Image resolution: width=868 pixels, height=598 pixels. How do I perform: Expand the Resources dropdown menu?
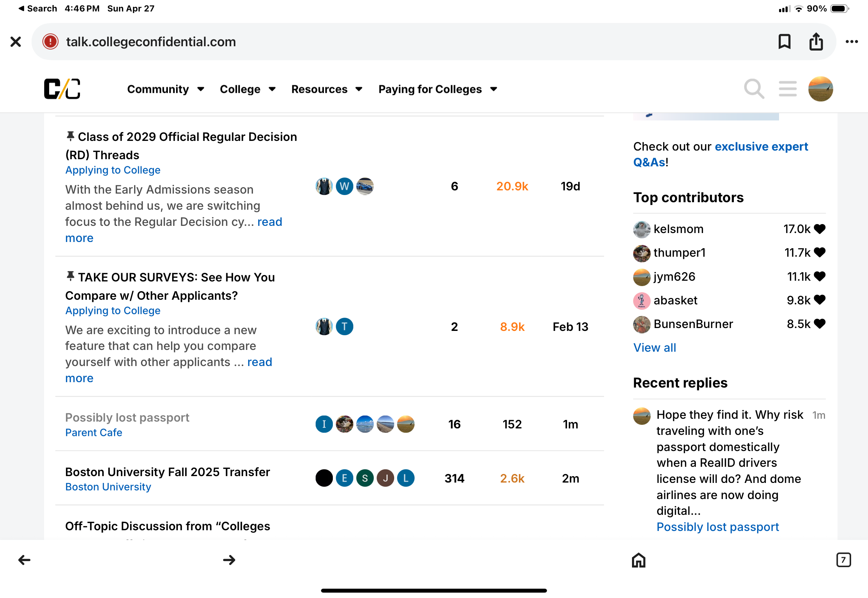(327, 89)
